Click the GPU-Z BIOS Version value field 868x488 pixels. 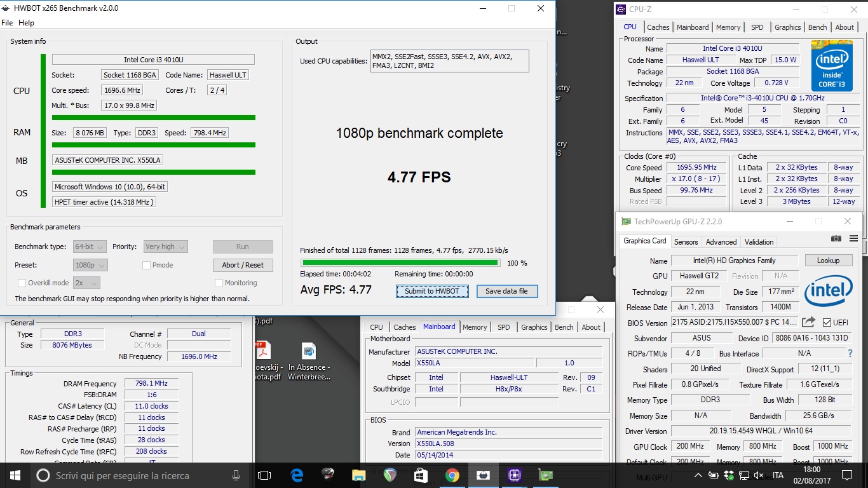point(734,322)
